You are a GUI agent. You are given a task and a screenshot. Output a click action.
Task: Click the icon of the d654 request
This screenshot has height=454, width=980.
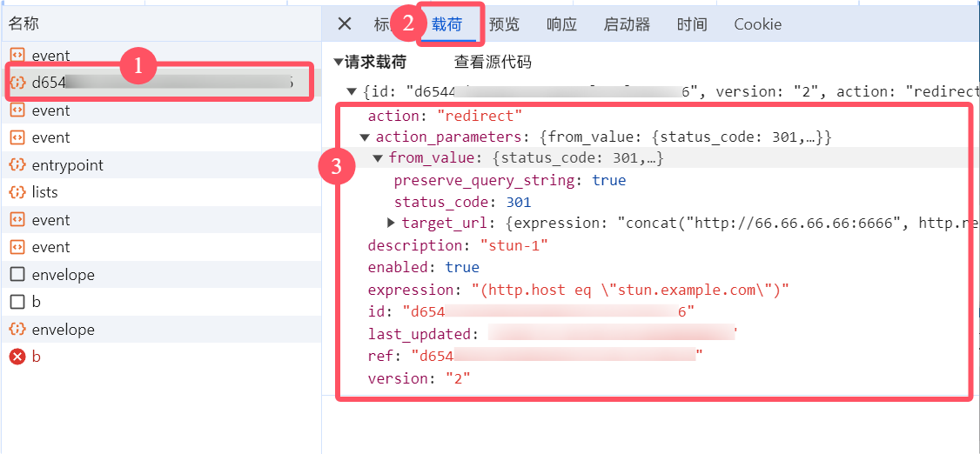[17, 83]
